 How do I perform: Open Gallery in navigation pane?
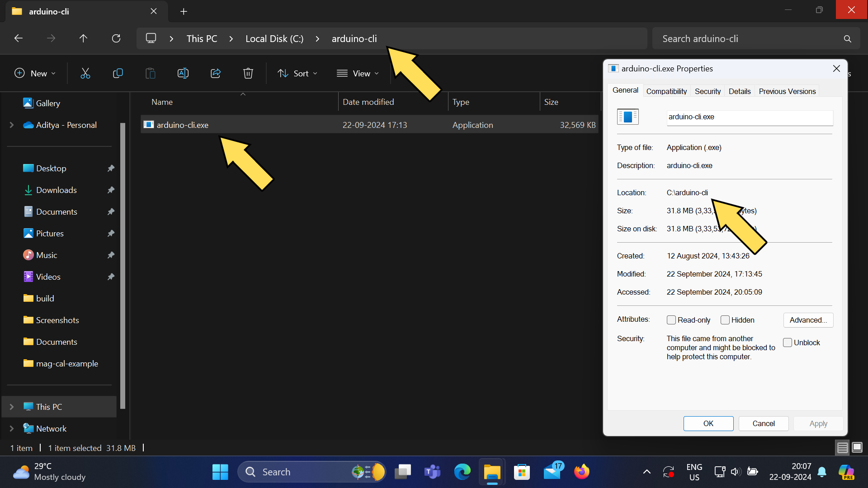48,103
